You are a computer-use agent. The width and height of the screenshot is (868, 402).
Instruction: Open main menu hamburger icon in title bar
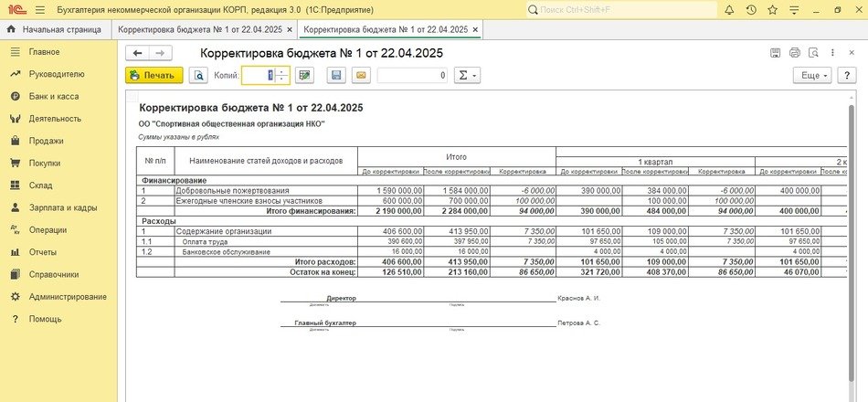[41, 10]
